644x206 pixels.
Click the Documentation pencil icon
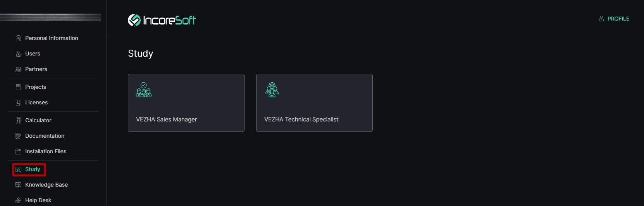pos(18,136)
